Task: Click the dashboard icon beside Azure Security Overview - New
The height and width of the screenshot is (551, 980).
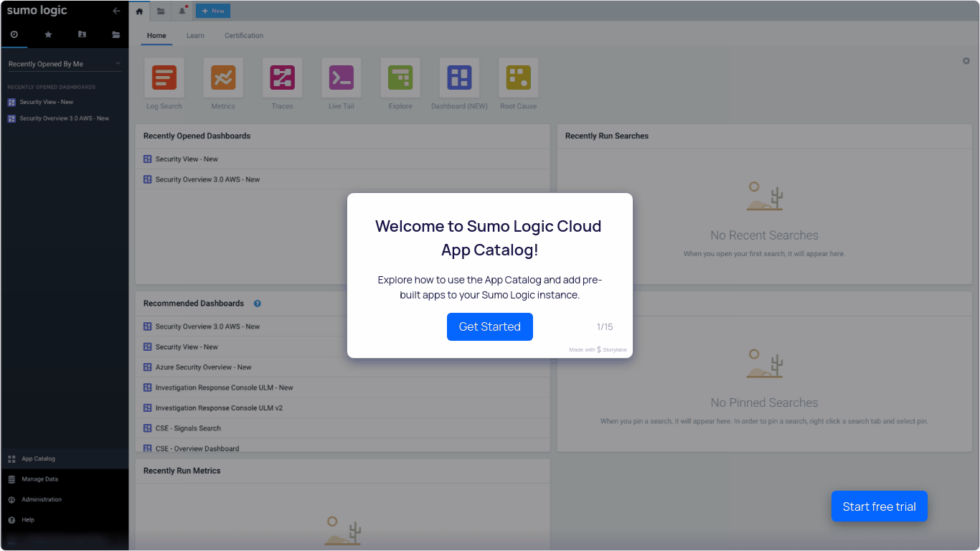Action: (x=147, y=367)
